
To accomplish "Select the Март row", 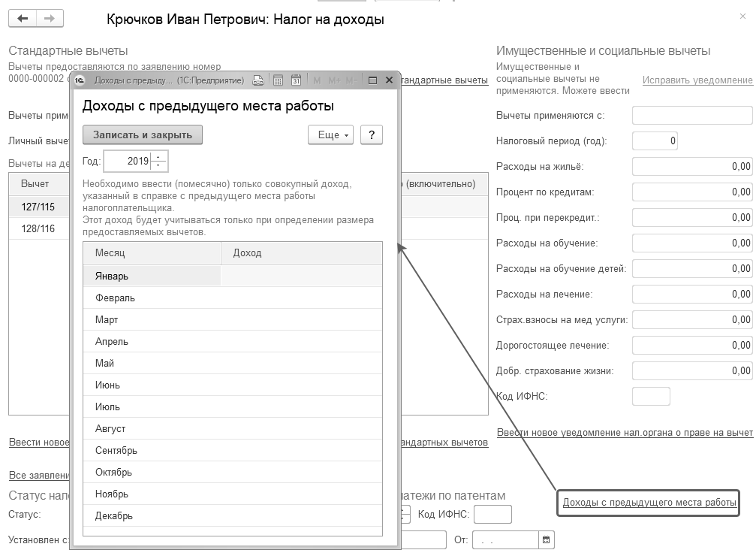I will [x=233, y=319].
